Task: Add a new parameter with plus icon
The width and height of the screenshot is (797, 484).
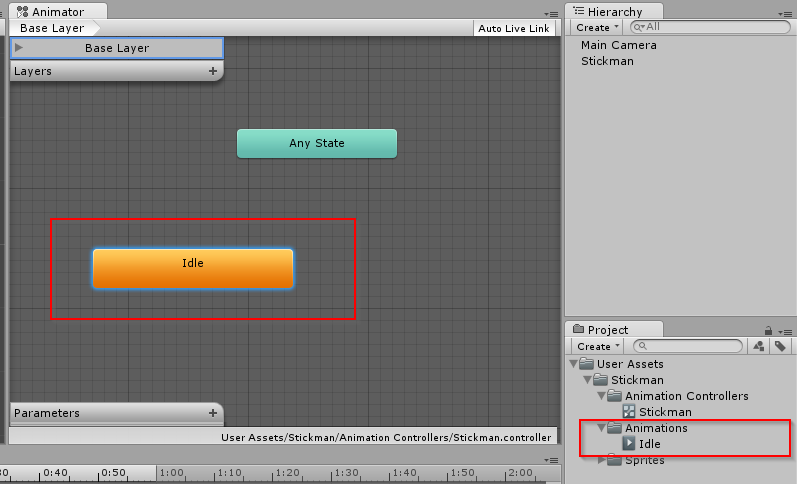Action: pos(212,413)
